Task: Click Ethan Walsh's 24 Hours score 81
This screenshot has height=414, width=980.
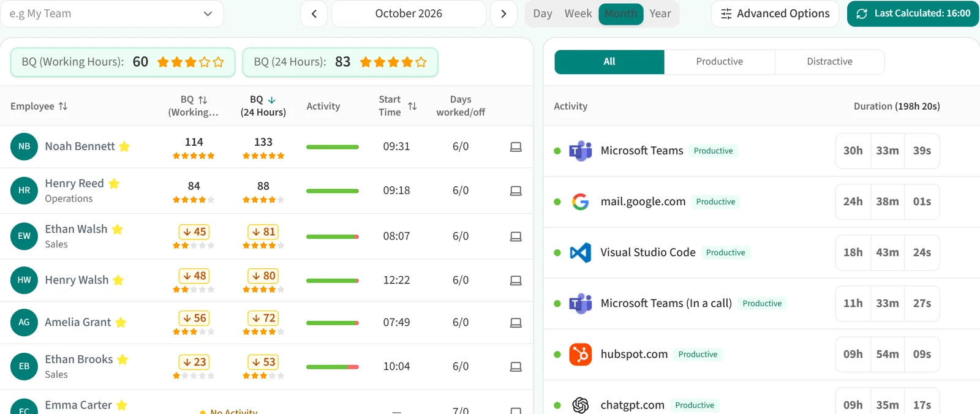Action: coord(263,231)
